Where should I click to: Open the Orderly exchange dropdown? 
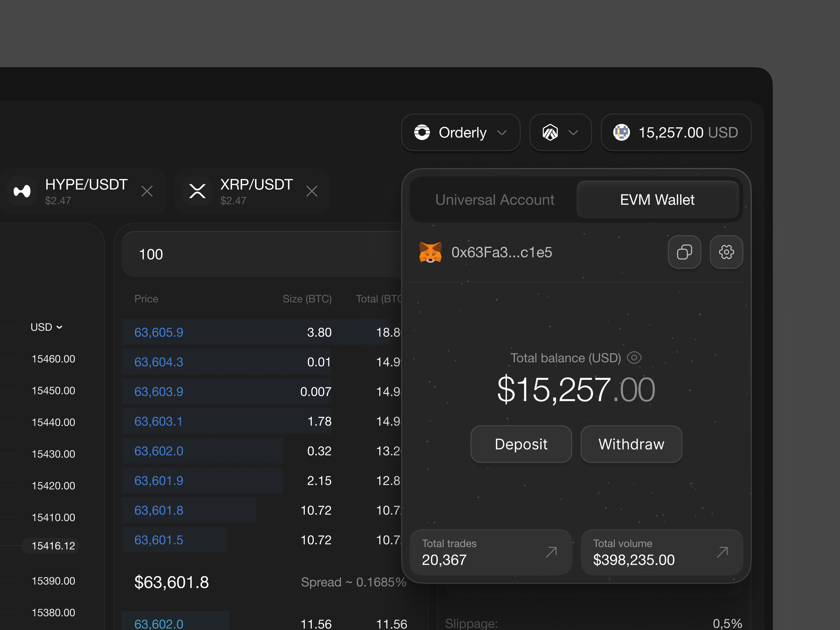[x=502, y=133]
